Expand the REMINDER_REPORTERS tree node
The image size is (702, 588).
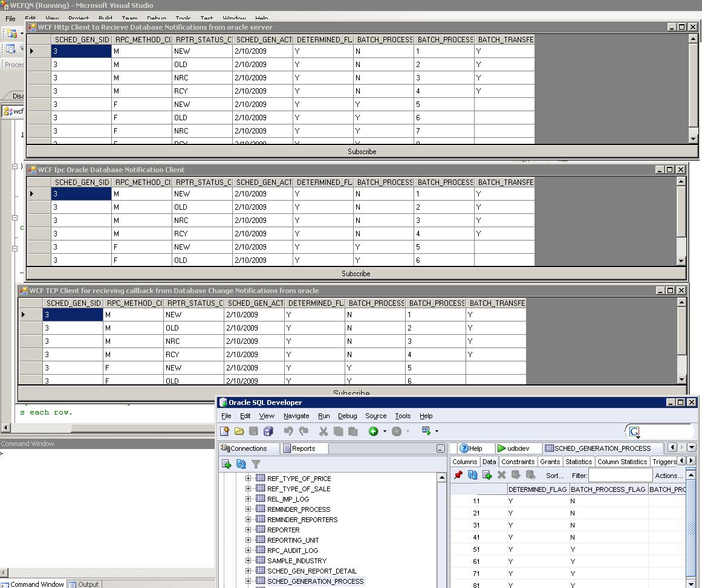point(248,520)
